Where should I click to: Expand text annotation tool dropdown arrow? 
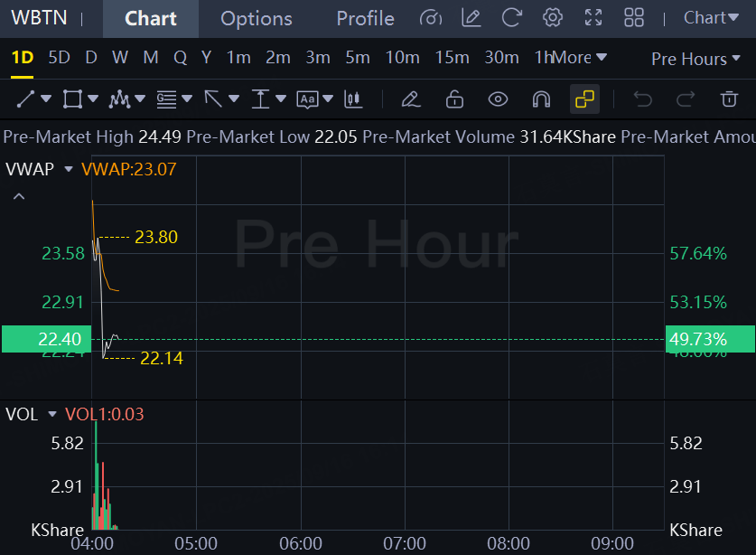(x=328, y=99)
